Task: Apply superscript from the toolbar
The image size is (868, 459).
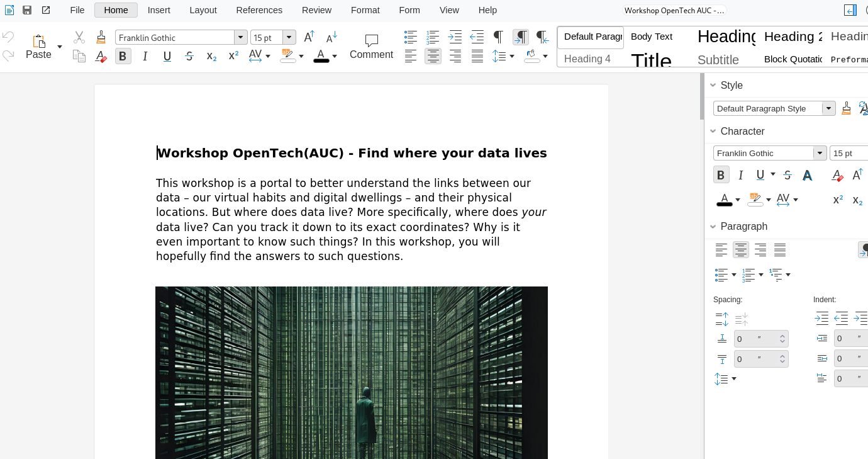Action: click(x=233, y=56)
